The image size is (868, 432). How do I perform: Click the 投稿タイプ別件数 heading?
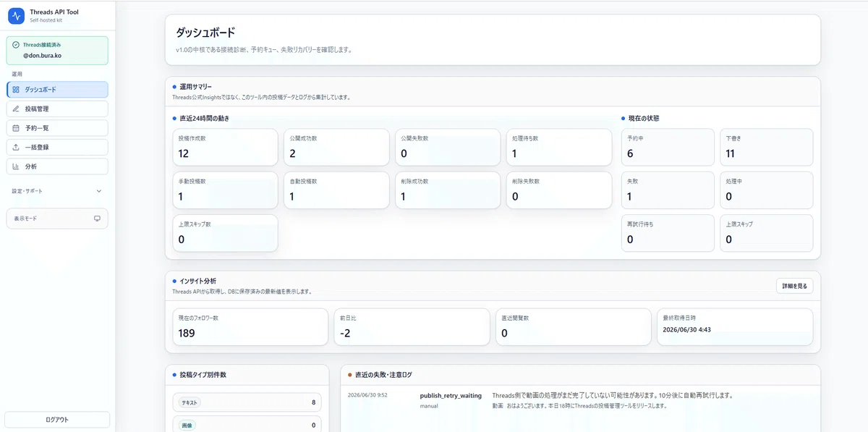[203, 375]
